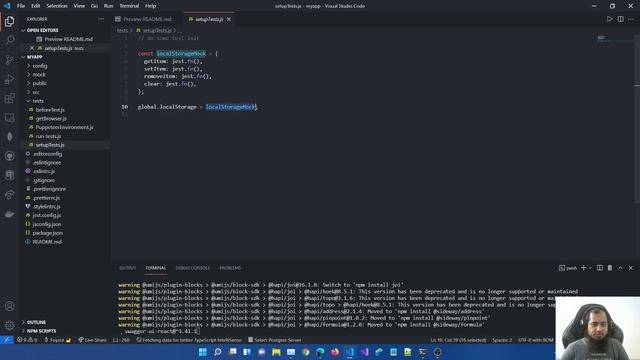Click UTF-8 with BOM encoding selector

pyautogui.click(x=536, y=340)
